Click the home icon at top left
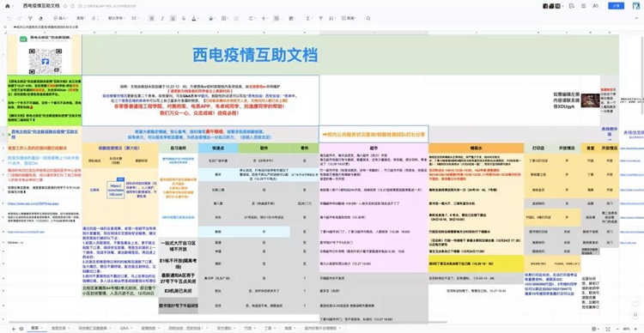Image resolution: width=644 pixels, height=333 pixels. pyautogui.click(x=7, y=6)
